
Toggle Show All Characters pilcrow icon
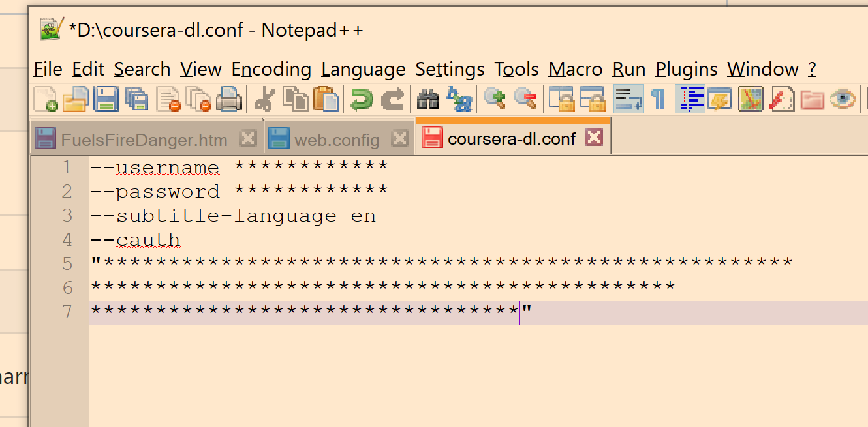(657, 99)
